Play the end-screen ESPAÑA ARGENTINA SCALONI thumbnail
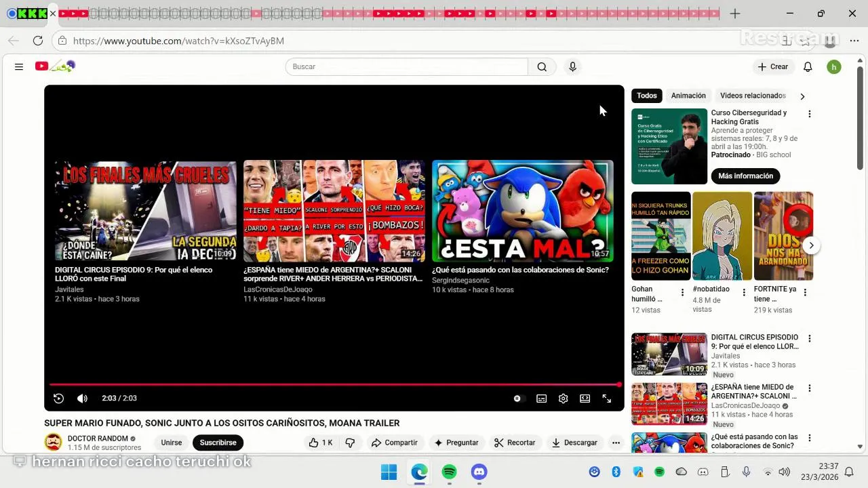Image resolution: width=868 pixels, height=488 pixels. tap(334, 211)
